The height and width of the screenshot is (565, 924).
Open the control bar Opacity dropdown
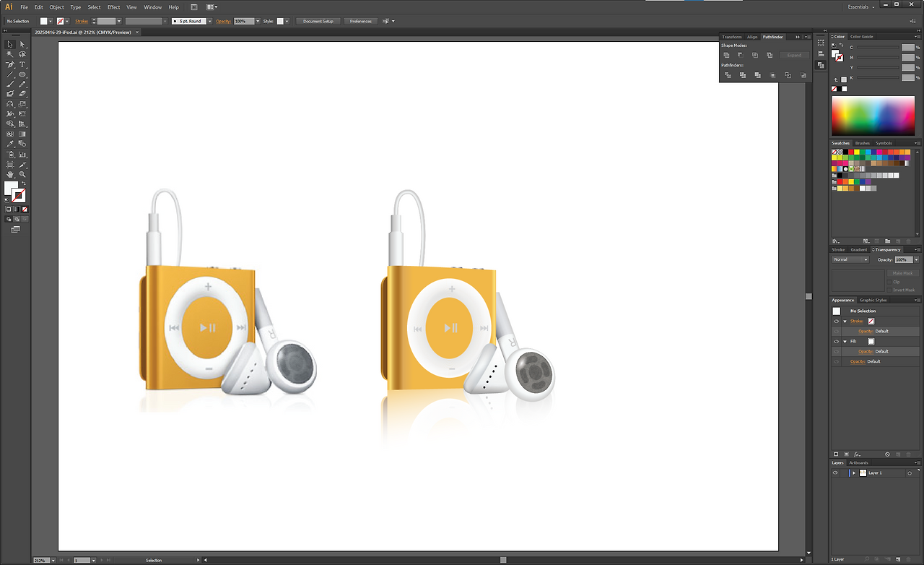point(258,21)
